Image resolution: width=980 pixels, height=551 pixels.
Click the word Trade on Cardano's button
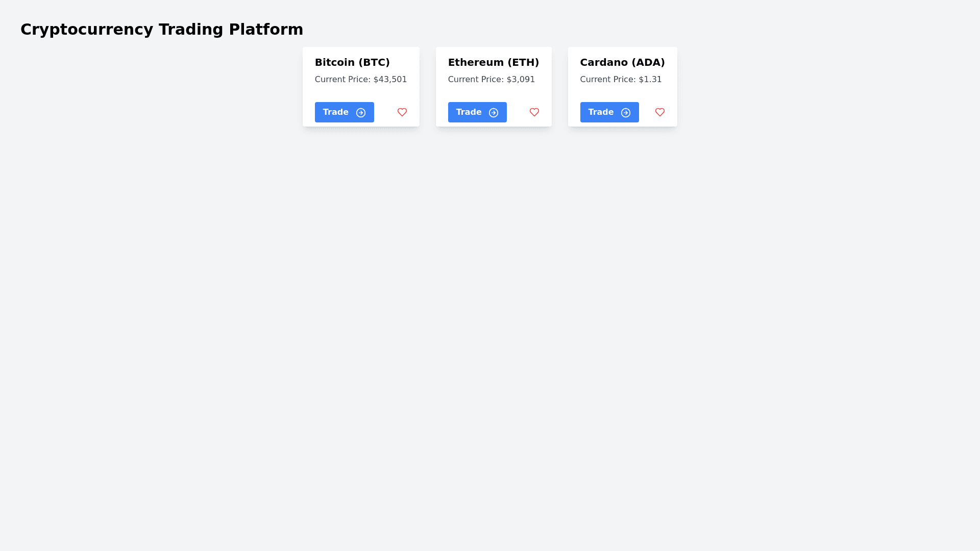point(601,112)
